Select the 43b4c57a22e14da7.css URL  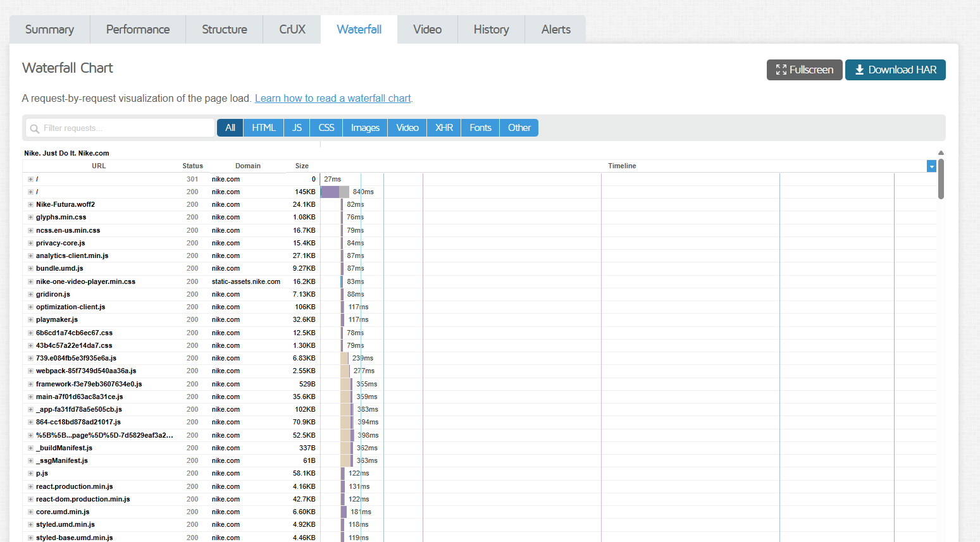(x=74, y=346)
